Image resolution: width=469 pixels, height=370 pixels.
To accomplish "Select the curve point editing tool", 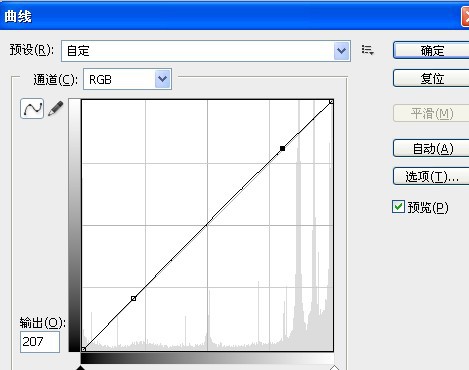I will (x=32, y=108).
